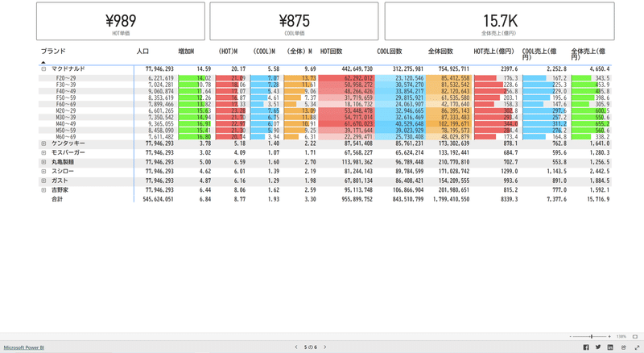Click the スシロー brand name
644x353 pixels.
(63, 171)
